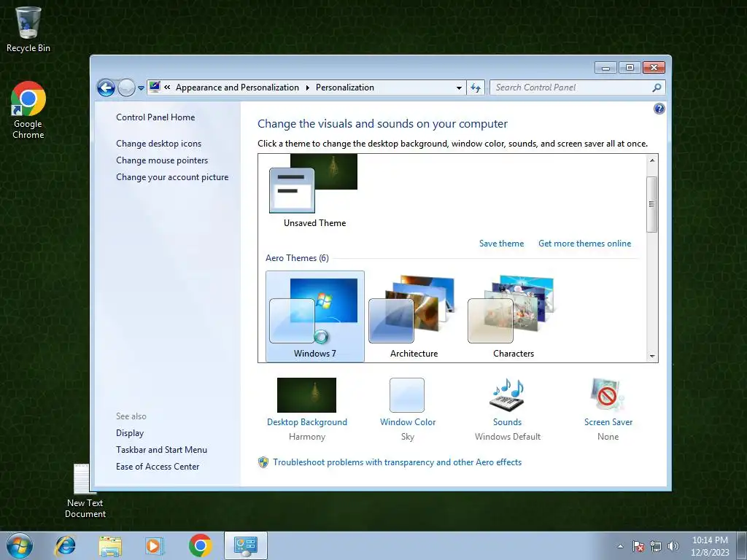Click the search magnifier icon
747x560 pixels.
[x=657, y=87]
